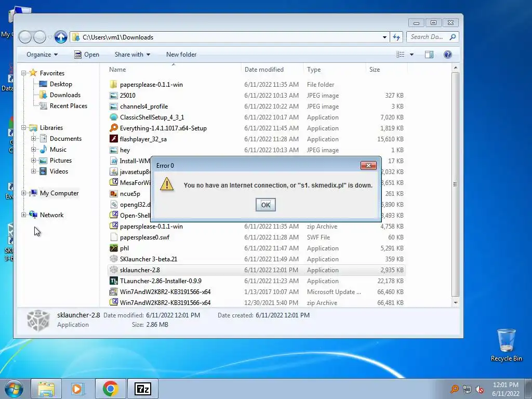Screen dimensions: 532x399
Task: Open the Organize menu
Action: 42,54
